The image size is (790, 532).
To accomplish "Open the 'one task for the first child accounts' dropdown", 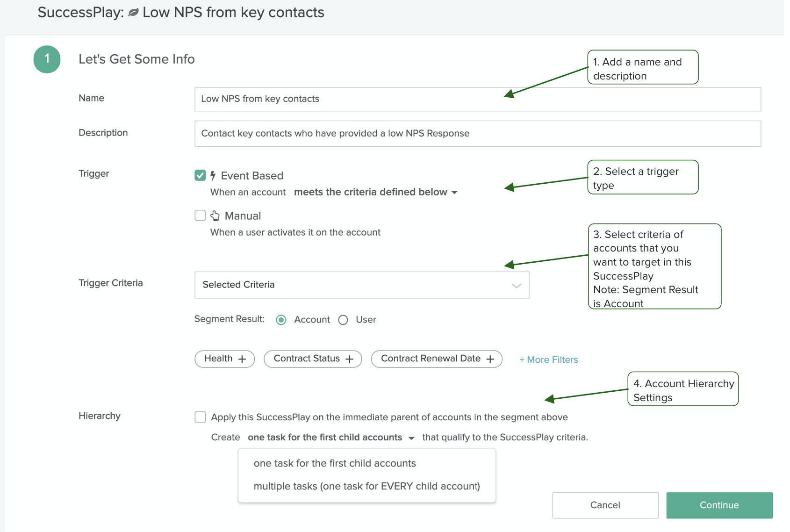I will [x=331, y=438].
